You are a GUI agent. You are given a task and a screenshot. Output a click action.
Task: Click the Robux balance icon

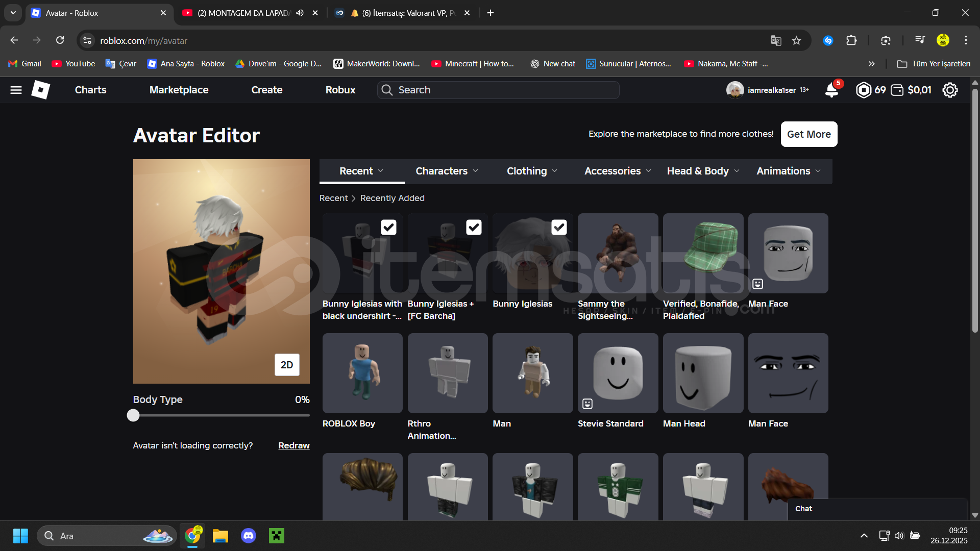click(x=863, y=90)
